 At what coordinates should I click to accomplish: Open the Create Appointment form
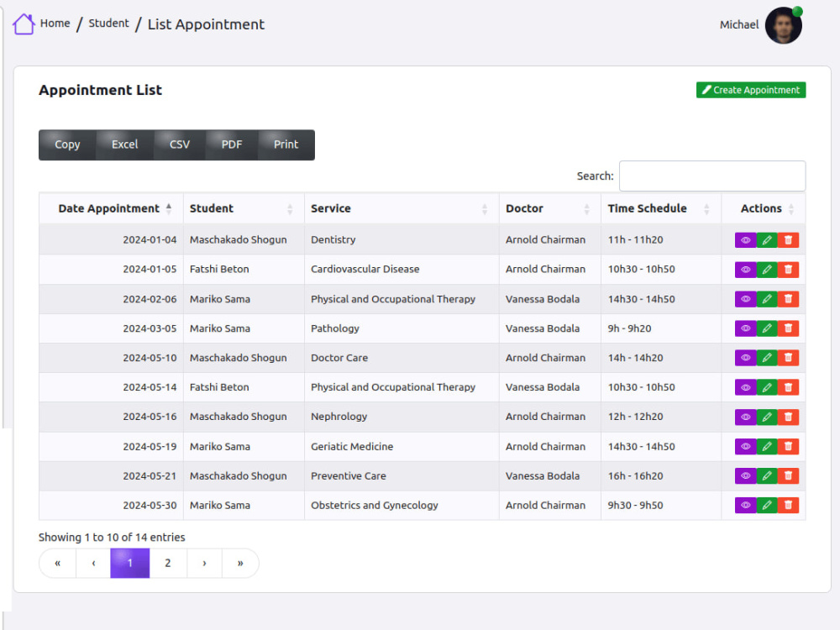[750, 90]
